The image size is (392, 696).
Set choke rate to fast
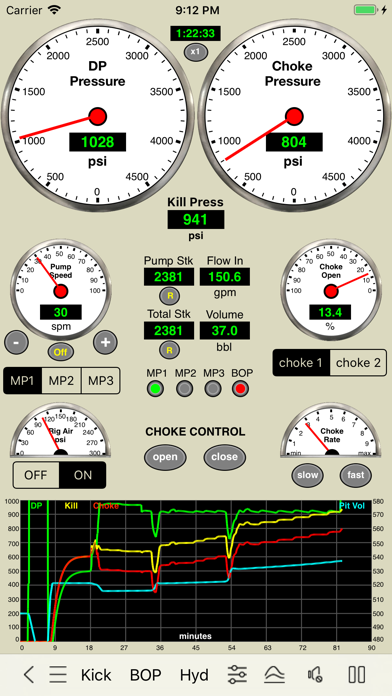pyautogui.click(x=356, y=475)
